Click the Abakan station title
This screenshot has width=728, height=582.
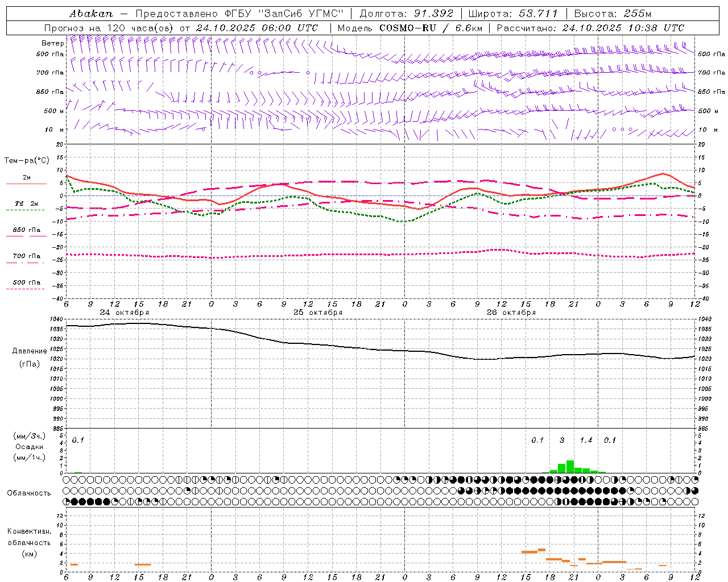(91, 14)
